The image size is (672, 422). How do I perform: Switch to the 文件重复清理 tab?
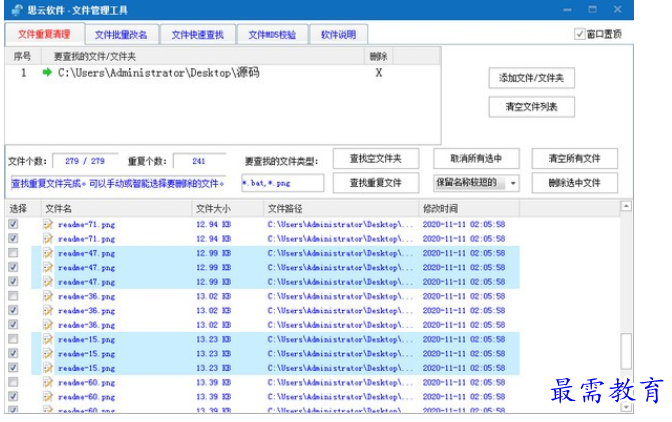[x=44, y=34]
